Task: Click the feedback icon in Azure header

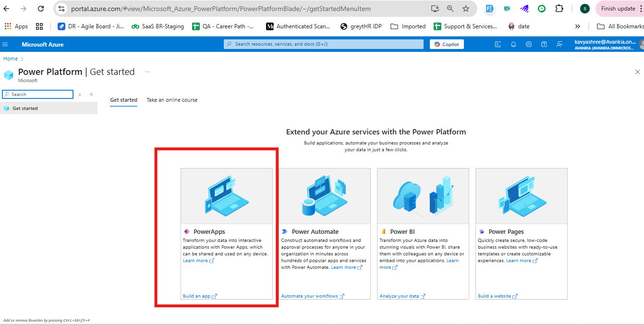Action: click(559, 44)
